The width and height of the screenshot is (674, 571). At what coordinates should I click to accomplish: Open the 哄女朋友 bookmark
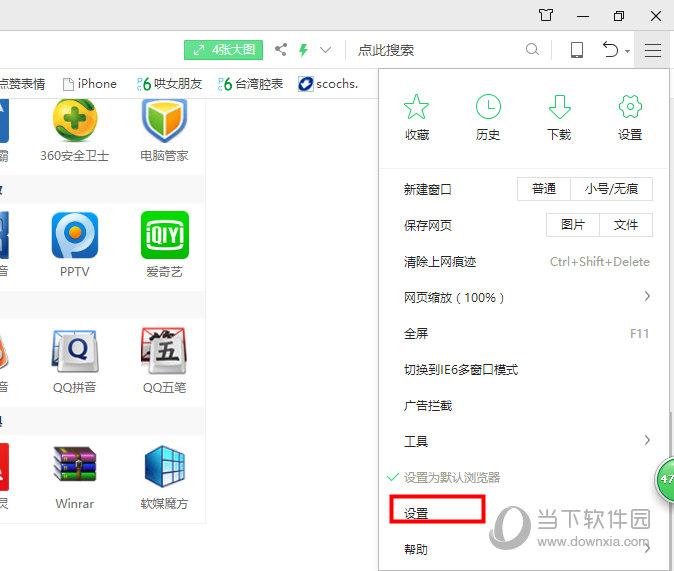(169, 84)
